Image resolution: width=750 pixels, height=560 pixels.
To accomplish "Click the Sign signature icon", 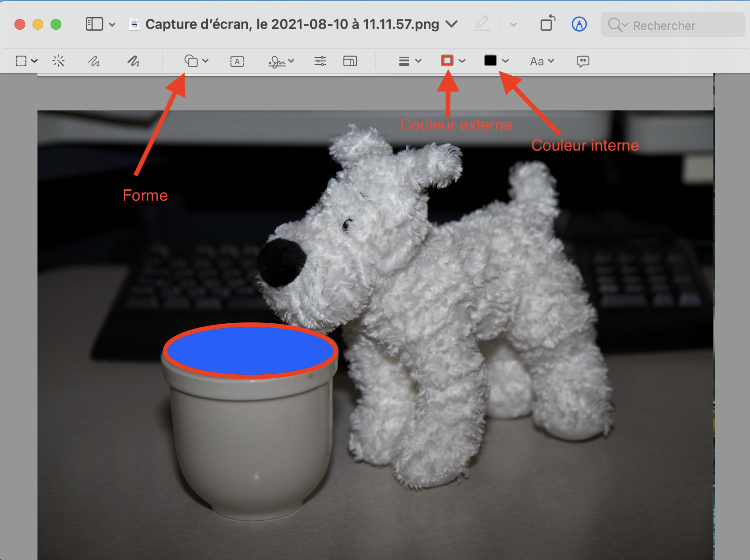I will pyautogui.click(x=277, y=61).
